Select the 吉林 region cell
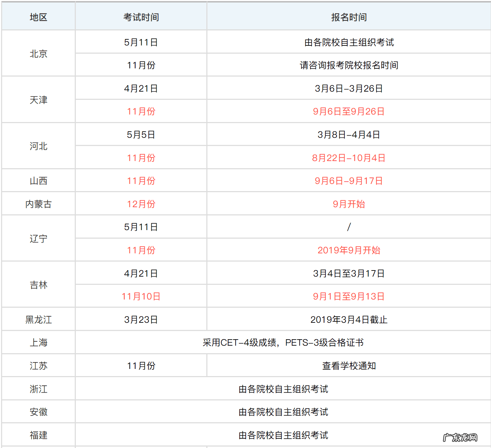Viewport: 491px width, 448px height. click(38, 285)
